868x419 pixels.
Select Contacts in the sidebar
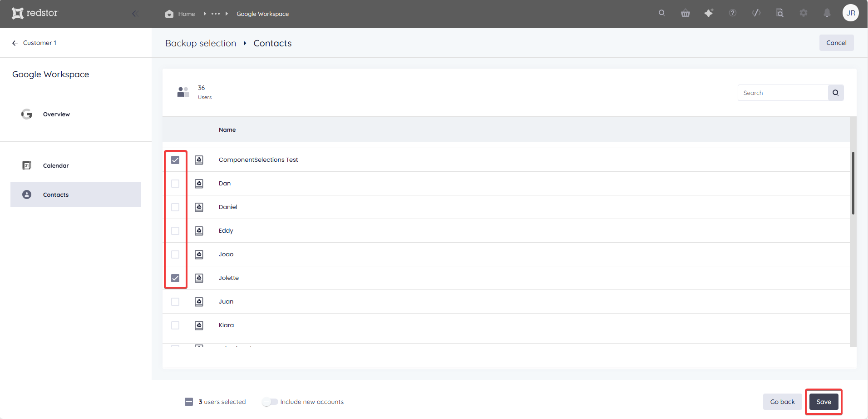75,195
